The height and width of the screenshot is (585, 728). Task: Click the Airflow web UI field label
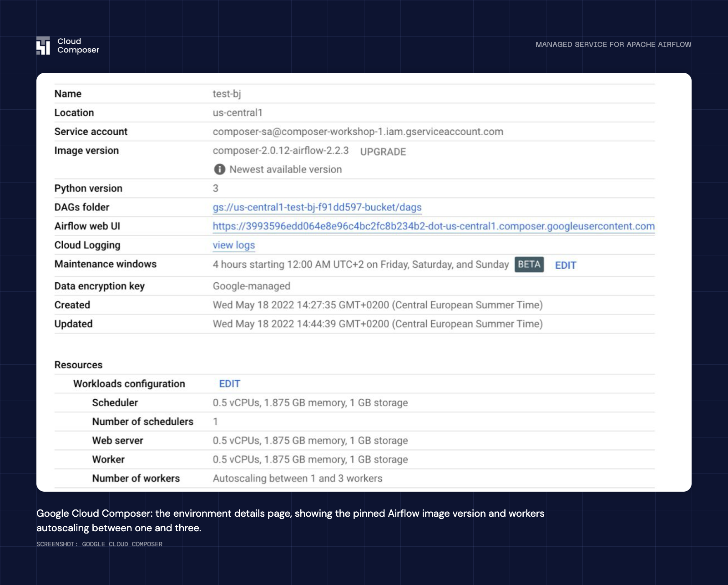pos(87,226)
